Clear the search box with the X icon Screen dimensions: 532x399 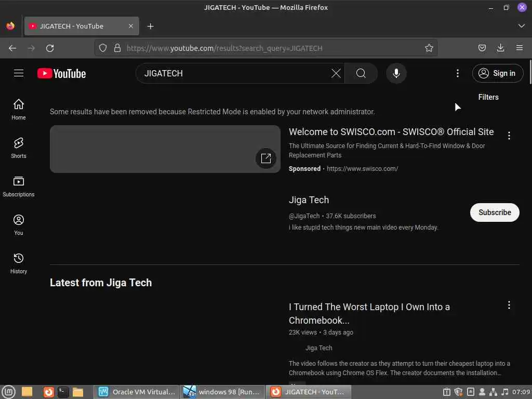(336, 73)
